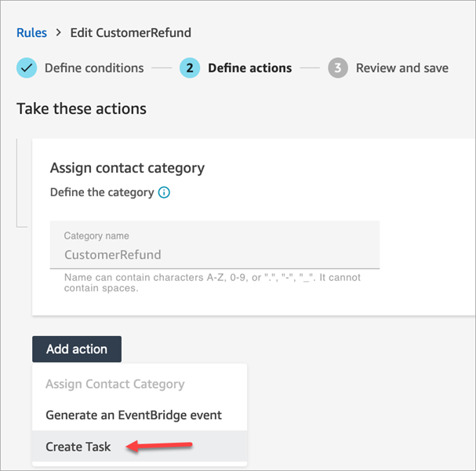Click the Define the category label

click(102, 192)
